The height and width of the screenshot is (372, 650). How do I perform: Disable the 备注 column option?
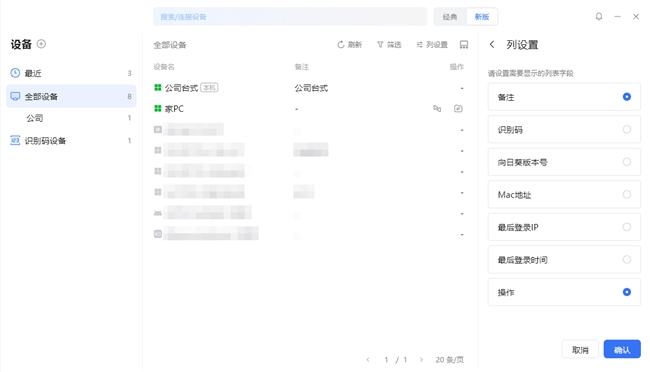[x=564, y=97]
